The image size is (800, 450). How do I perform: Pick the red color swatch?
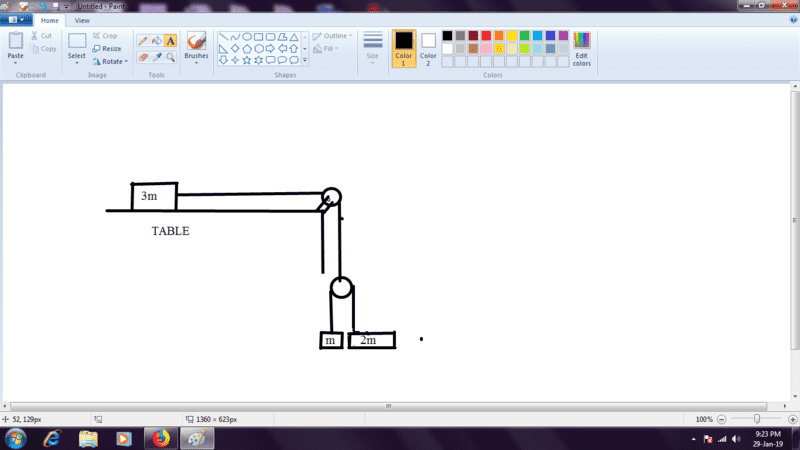point(486,36)
